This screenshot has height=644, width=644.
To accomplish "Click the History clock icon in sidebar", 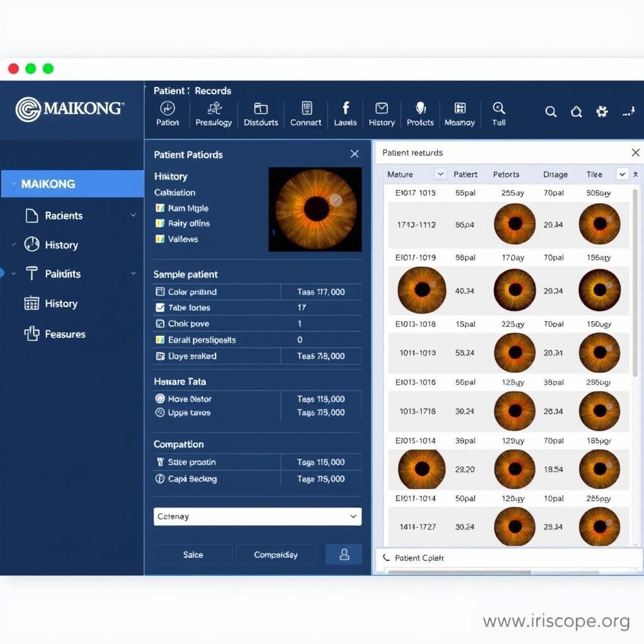I will [x=31, y=245].
